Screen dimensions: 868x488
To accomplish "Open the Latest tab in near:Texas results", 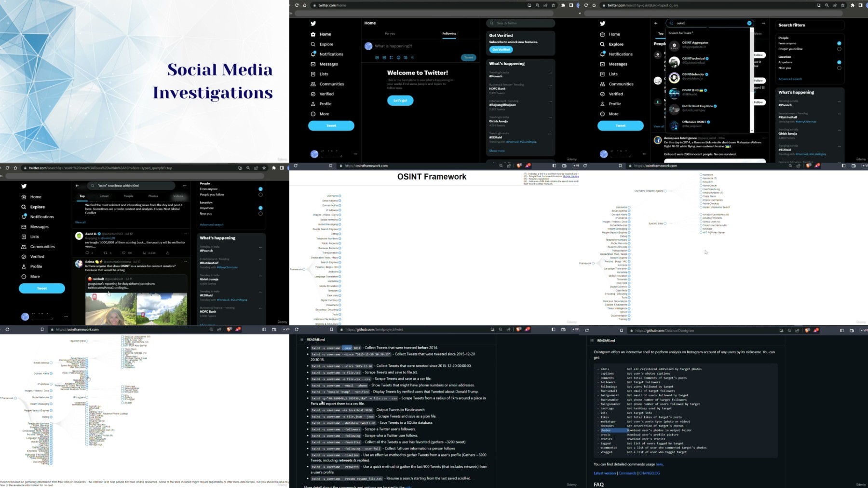I will pos(104,196).
